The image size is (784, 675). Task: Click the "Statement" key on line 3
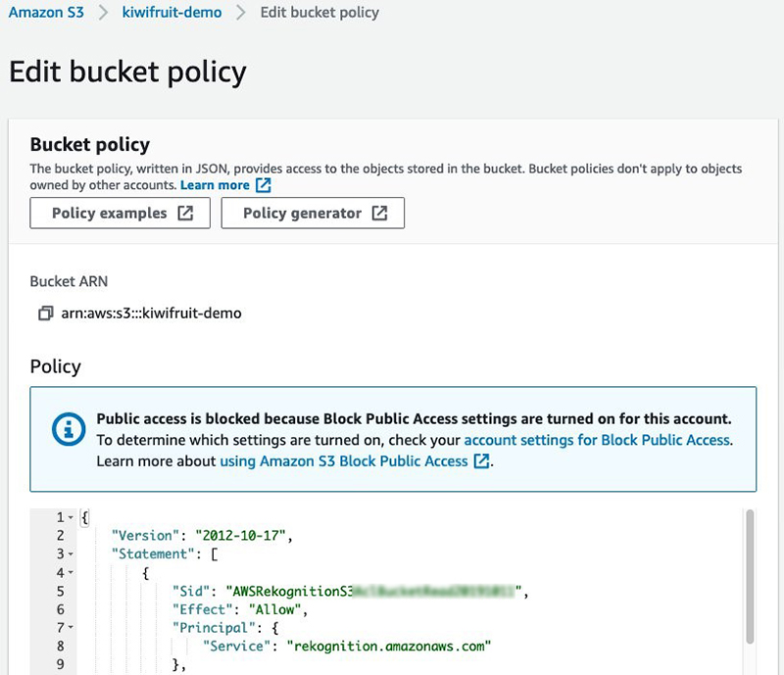pyautogui.click(x=153, y=554)
